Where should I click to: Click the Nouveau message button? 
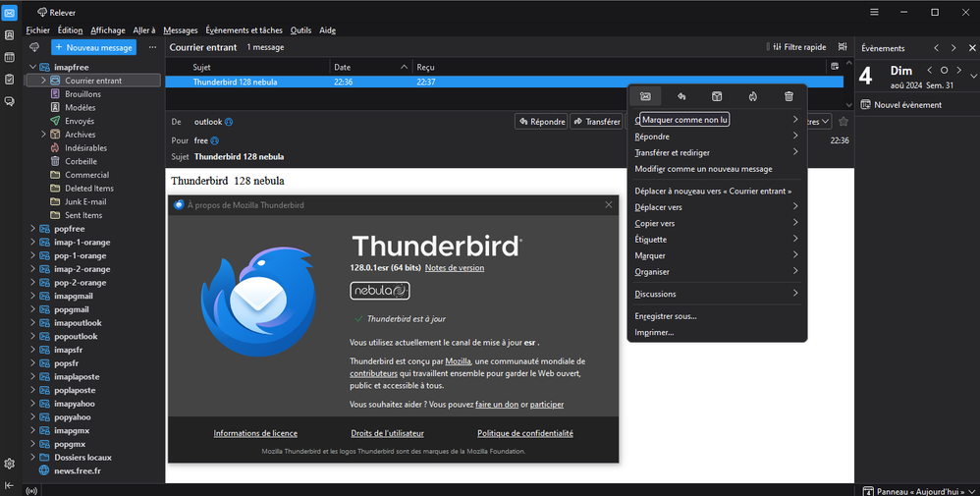click(94, 47)
